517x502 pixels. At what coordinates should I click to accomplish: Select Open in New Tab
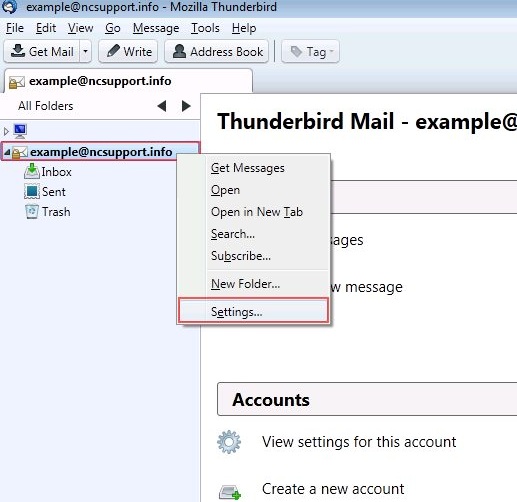[253, 212]
